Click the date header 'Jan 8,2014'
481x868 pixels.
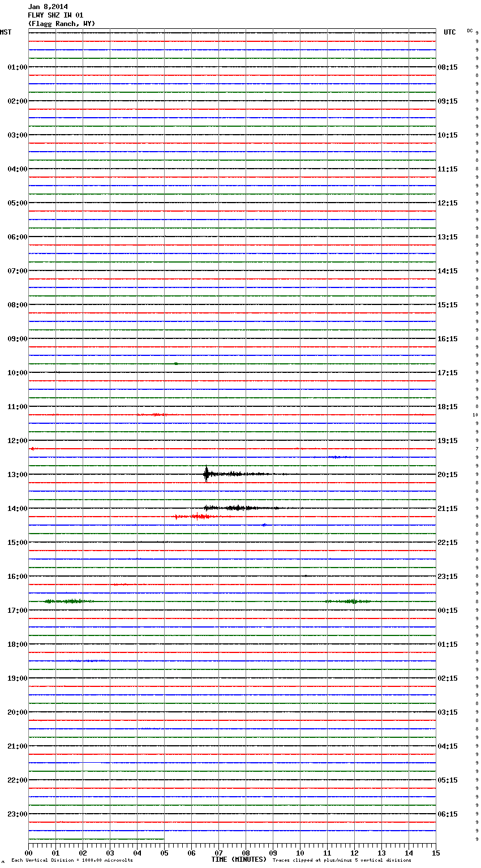[x=48, y=7]
